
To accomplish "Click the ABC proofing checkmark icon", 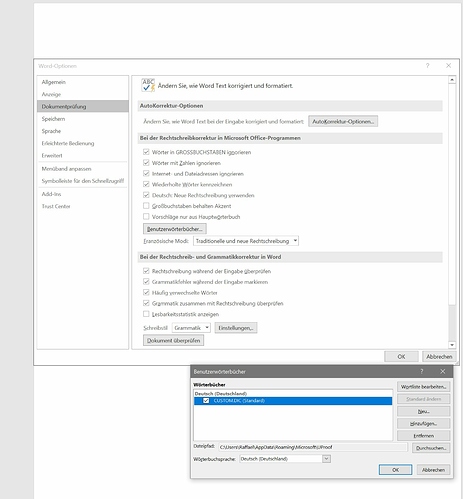I will click(148, 85).
